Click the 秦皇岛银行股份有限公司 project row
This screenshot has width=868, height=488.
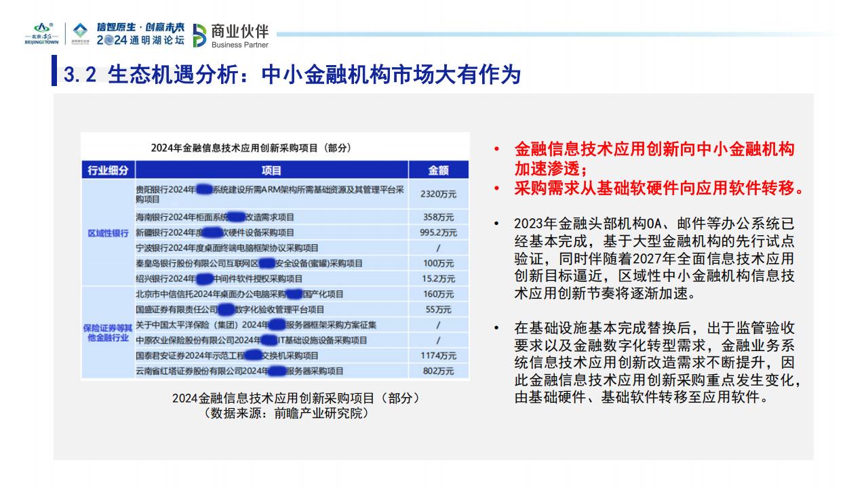(x=271, y=263)
